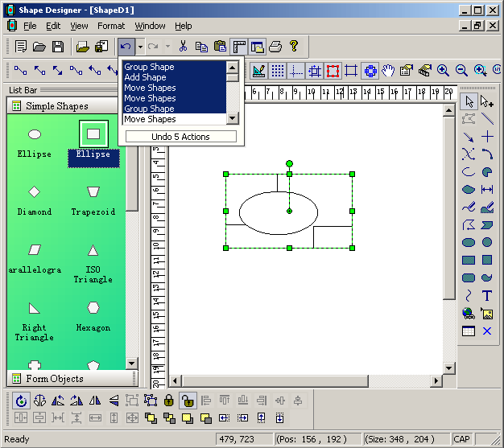Collapse the Simple Shapes group

point(63,105)
